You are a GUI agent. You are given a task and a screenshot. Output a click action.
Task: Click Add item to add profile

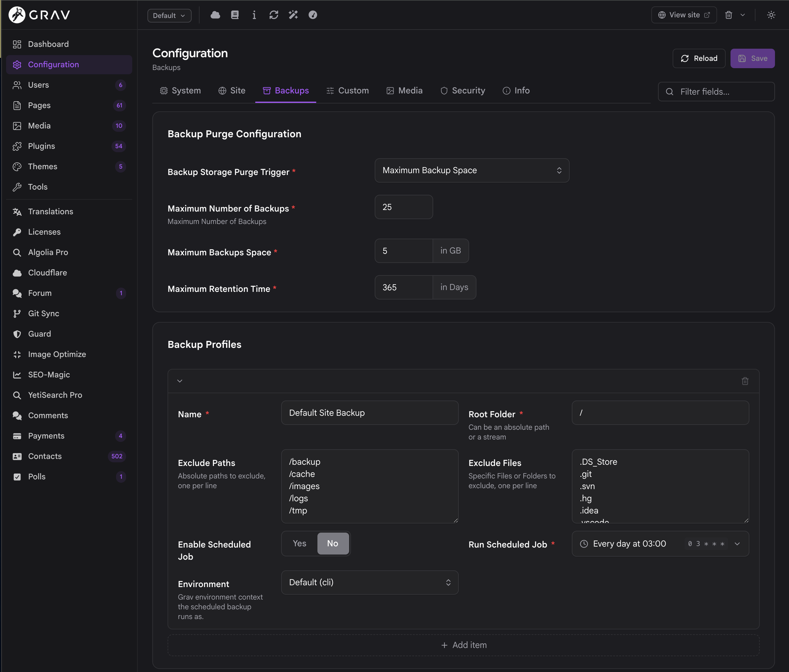point(463,645)
